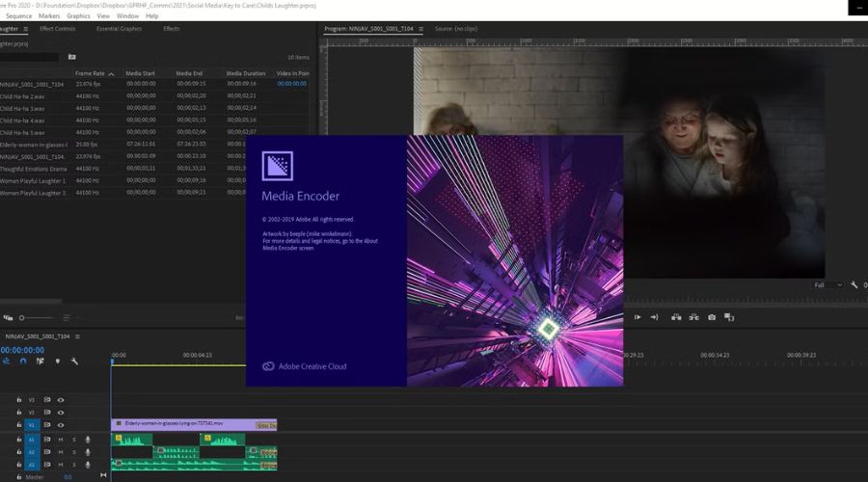Viewport: 868px width, 482px height.
Task: Lock the Master audio track
Action: pyautogui.click(x=19, y=476)
